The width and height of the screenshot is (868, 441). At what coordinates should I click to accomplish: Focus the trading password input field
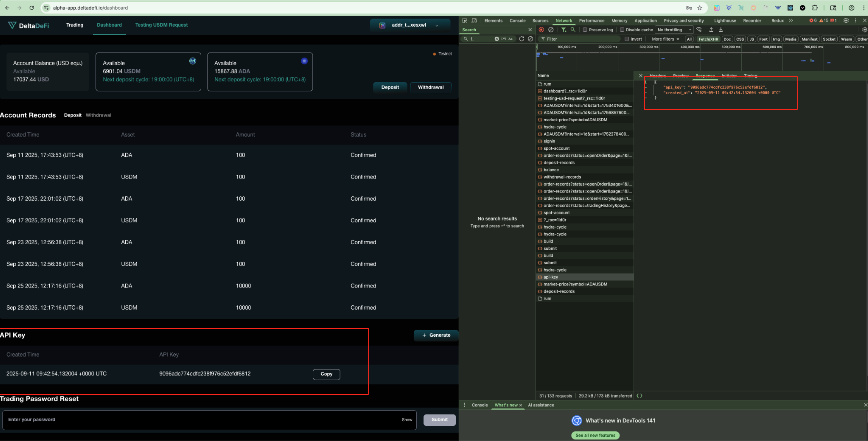(200, 420)
